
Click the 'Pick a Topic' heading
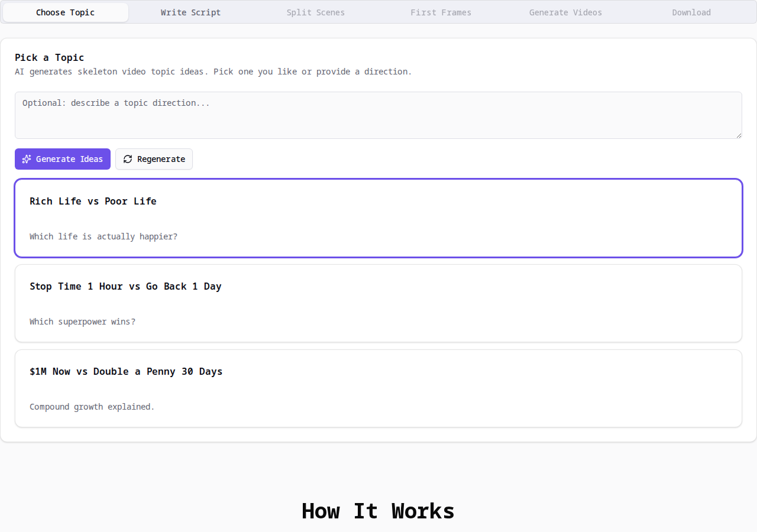50,57
